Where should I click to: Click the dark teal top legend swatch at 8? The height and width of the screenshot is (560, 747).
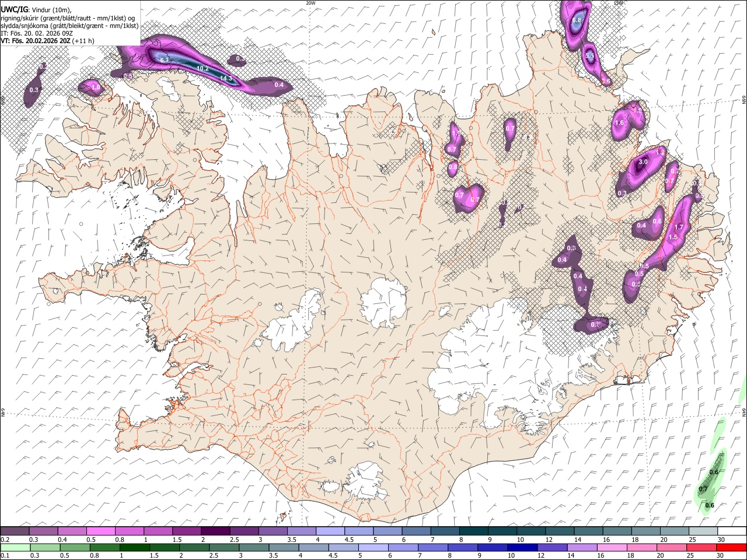point(473,531)
